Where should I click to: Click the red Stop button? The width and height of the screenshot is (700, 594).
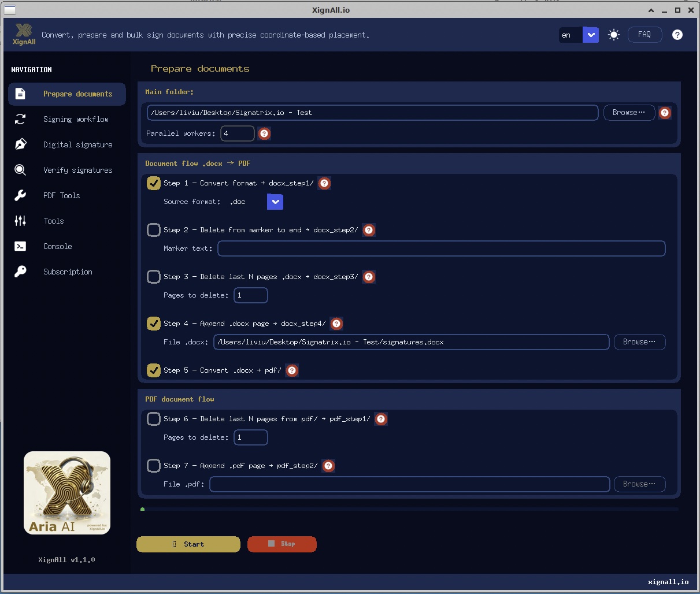tap(282, 544)
